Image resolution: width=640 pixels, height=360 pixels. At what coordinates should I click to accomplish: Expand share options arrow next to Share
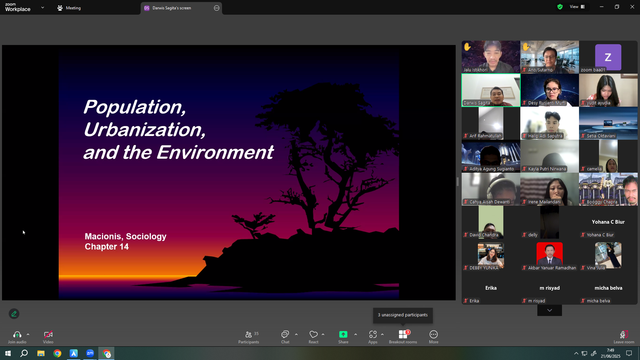[x=356, y=334]
